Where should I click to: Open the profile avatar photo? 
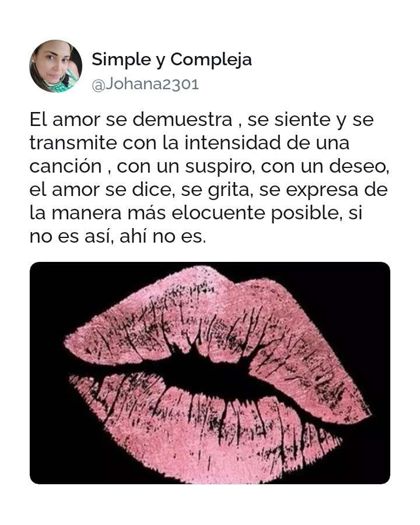55,66
